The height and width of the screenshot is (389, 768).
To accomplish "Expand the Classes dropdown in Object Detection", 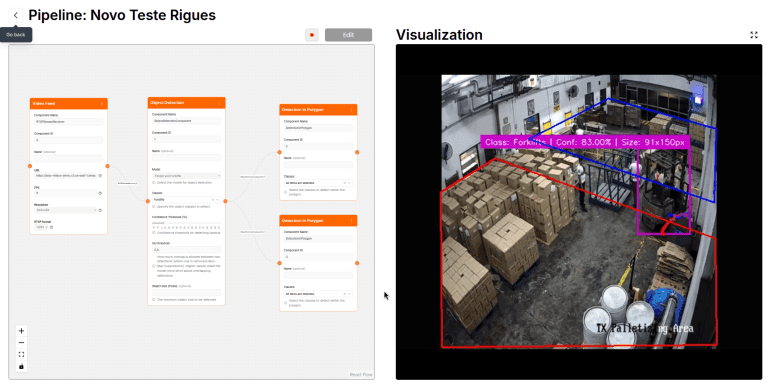I will [x=217, y=200].
